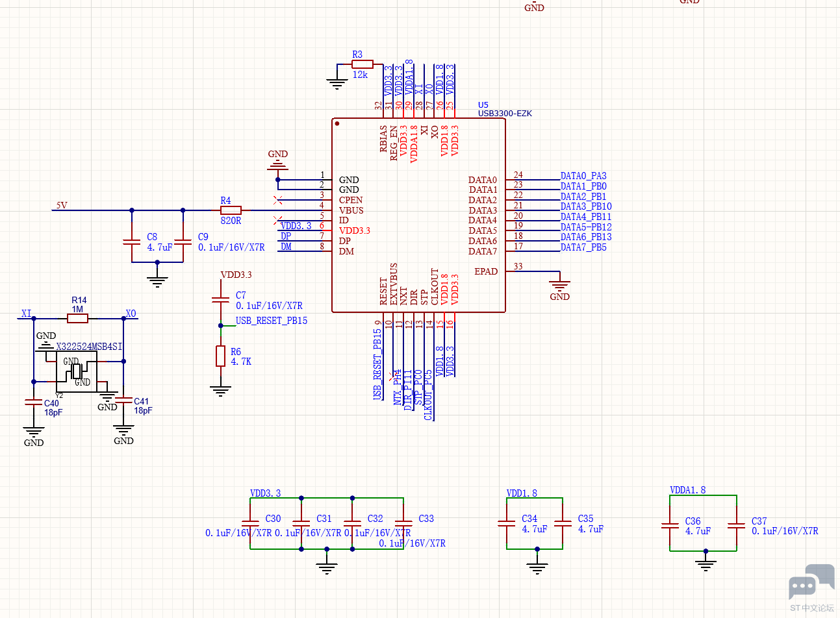Image resolution: width=840 pixels, height=618 pixels.
Task: Select the R3 12k resistor symbol
Action: (363, 64)
